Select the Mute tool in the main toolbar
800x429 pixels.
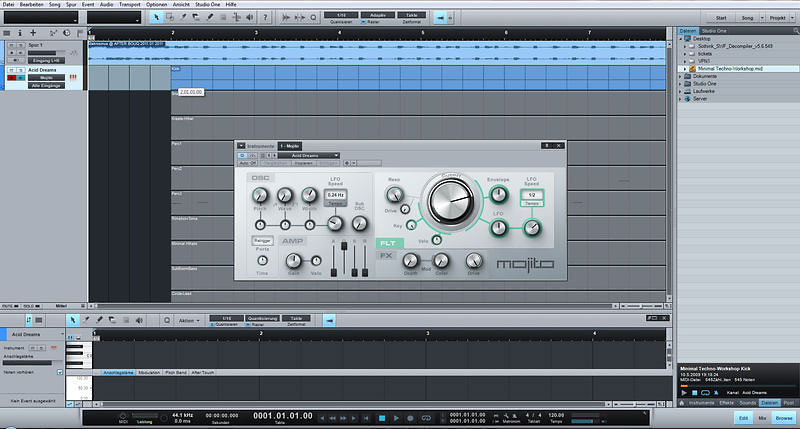[223, 17]
